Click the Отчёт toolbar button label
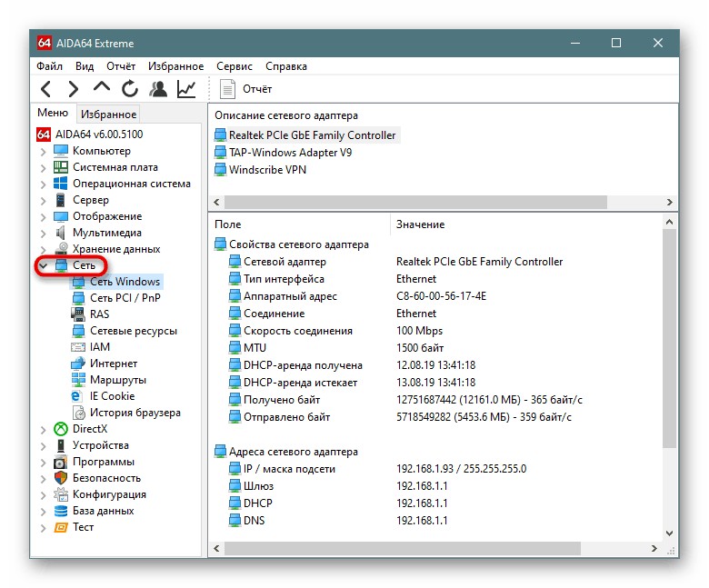Screen dimensions: 709x588 coord(257,89)
